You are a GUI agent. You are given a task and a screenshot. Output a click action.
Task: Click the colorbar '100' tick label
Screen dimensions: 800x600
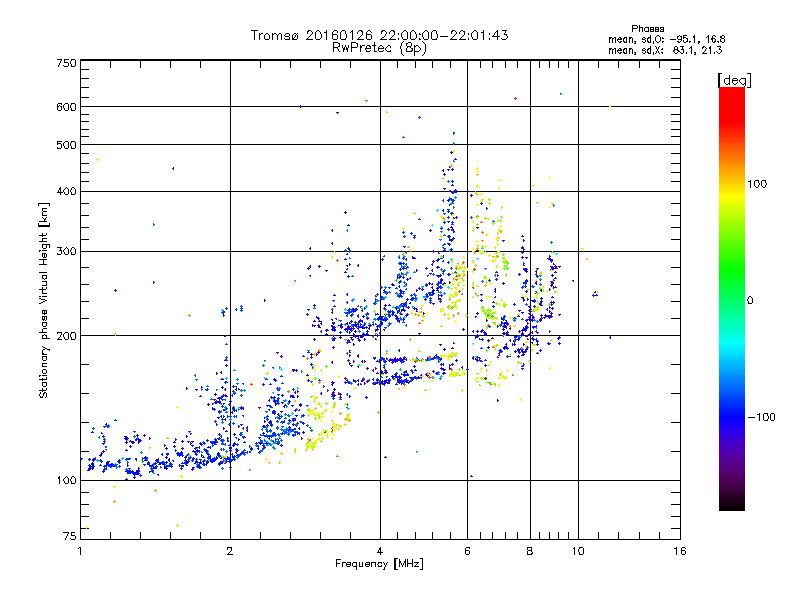757,184
